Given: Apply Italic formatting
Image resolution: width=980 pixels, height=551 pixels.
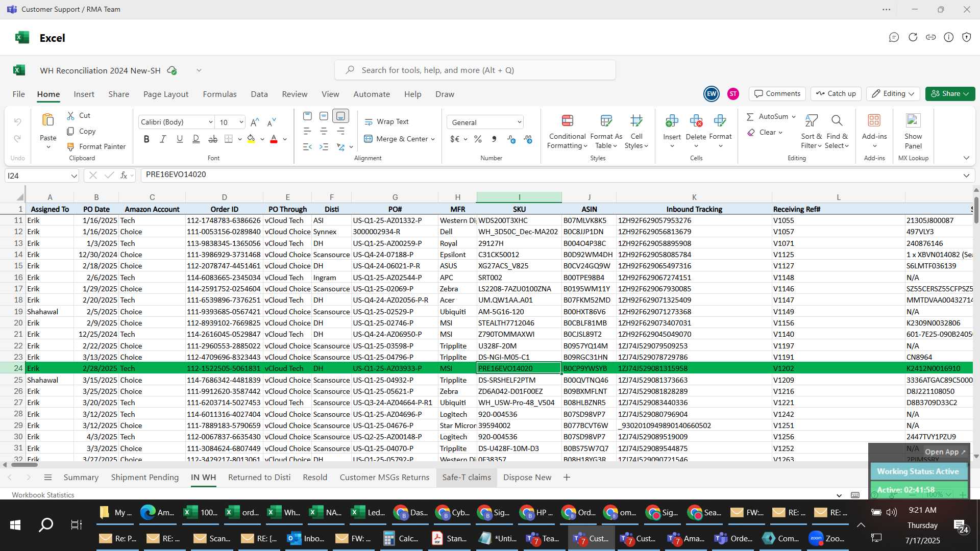Looking at the screenshot, I should coord(163,139).
